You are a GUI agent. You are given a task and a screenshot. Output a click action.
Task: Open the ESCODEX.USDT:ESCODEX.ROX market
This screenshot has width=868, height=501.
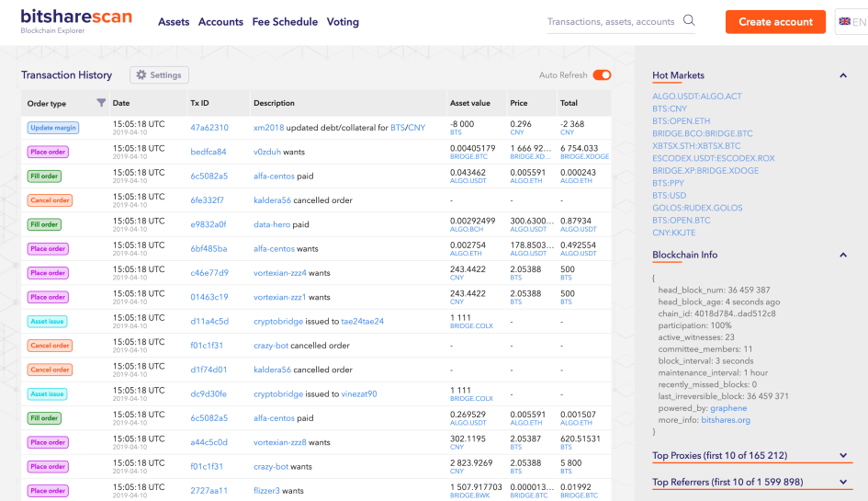click(713, 158)
